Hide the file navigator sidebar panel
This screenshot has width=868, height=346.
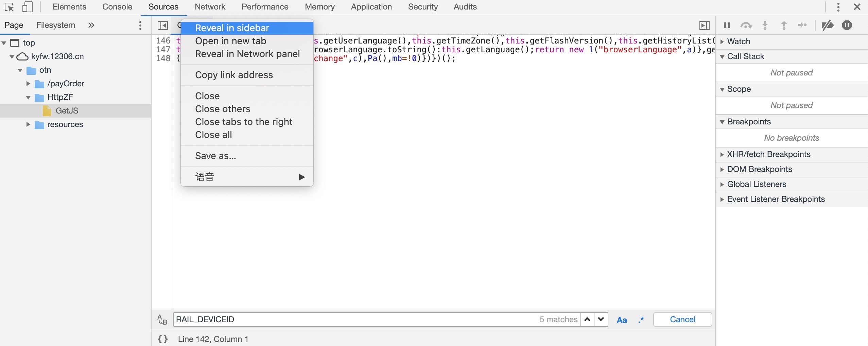[162, 25]
